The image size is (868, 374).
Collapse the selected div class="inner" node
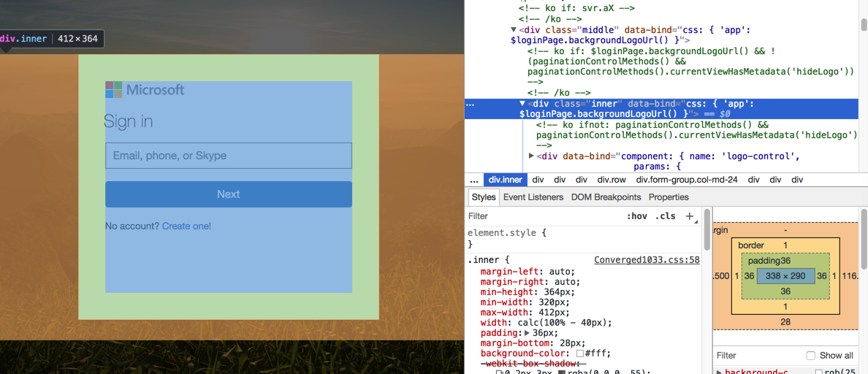coord(522,104)
